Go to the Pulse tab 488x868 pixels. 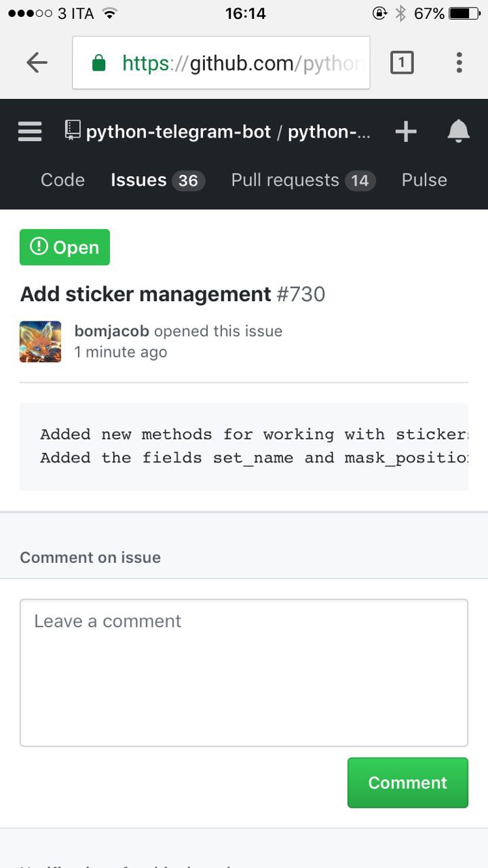point(424,180)
